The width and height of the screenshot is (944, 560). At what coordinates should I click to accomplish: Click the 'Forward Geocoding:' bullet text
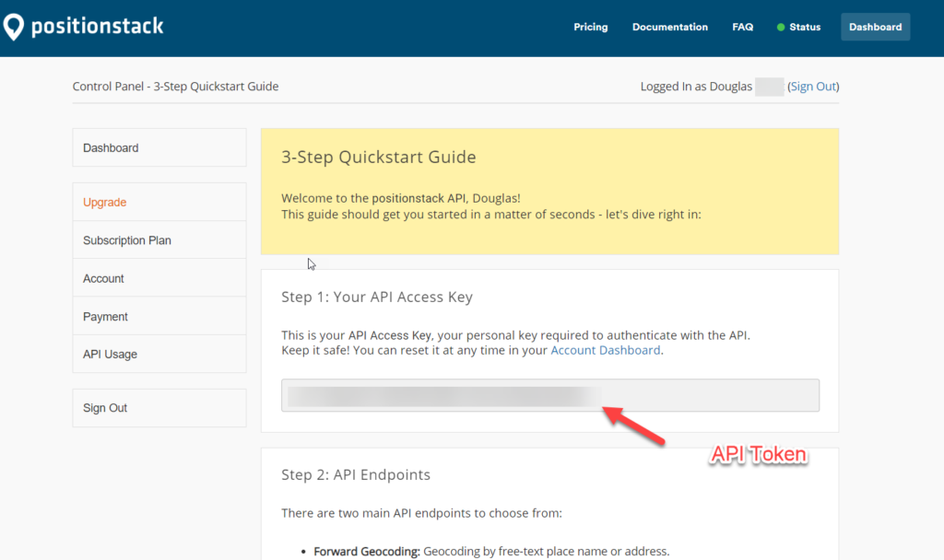click(x=367, y=551)
